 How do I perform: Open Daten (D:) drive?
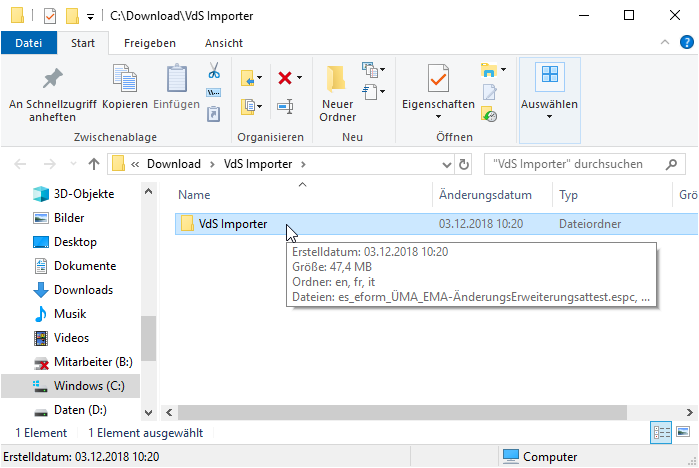(x=70, y=411)
